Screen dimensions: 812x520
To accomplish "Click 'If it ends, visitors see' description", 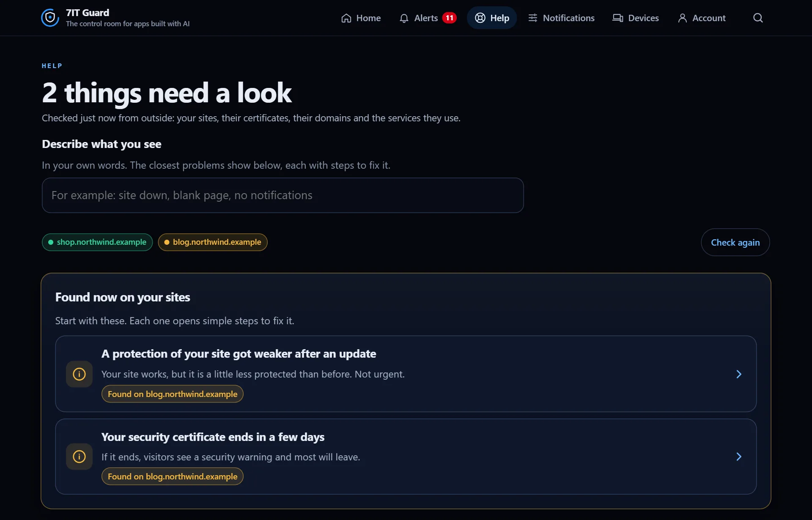I will (x=231, y=457).
